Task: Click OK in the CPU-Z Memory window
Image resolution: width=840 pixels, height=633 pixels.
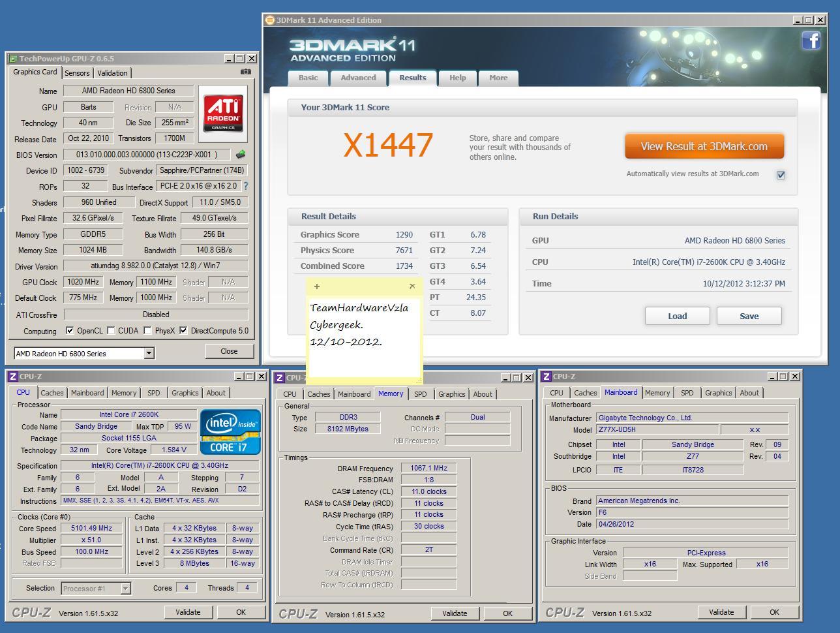Action: 507,613
